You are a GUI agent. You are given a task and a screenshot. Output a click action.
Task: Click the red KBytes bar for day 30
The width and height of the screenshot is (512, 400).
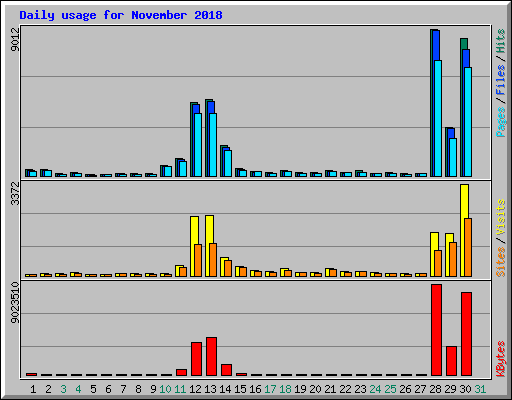466,334
